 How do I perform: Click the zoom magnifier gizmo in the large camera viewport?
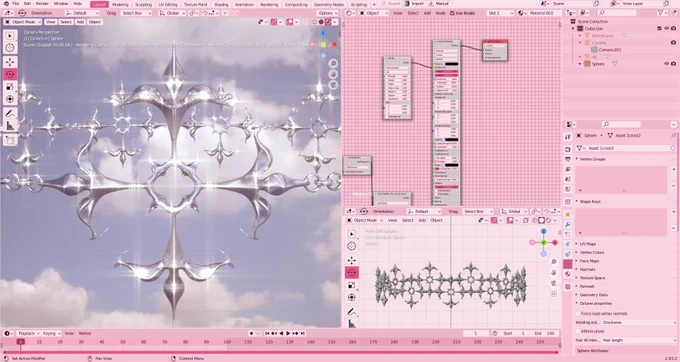(x=333, y=64)
